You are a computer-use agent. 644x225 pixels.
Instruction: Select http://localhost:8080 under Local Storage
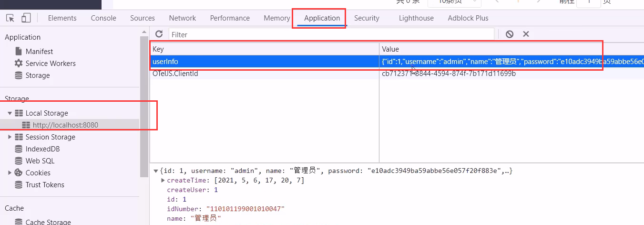point(65,125)
